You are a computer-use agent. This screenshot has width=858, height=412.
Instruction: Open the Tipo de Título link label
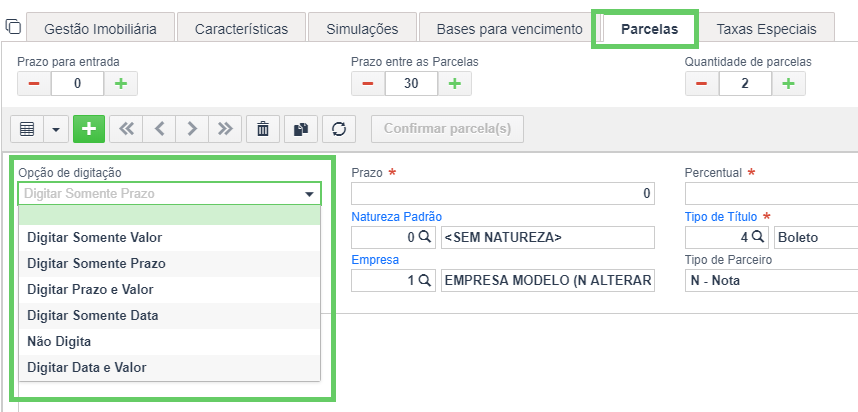pyautogui.click(x=721, y=217)
